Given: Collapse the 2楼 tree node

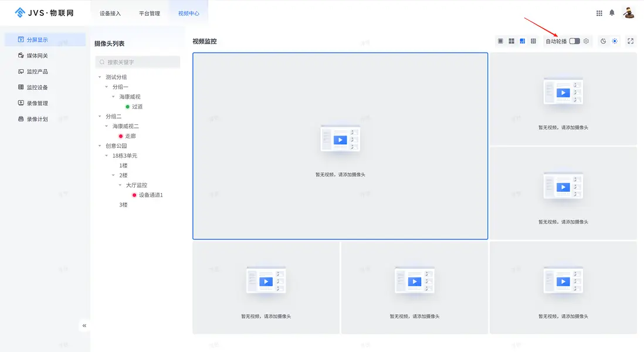Looking at the screenshot, I should pyautogui.click(x=113, y=175).
